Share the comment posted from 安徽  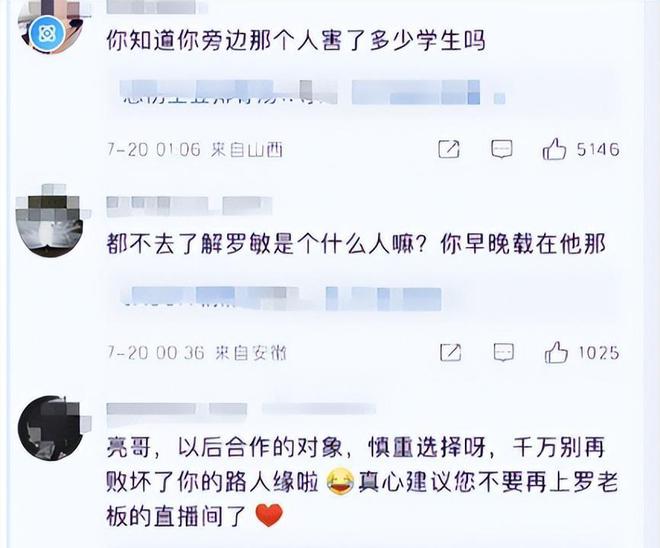point(450,352)
